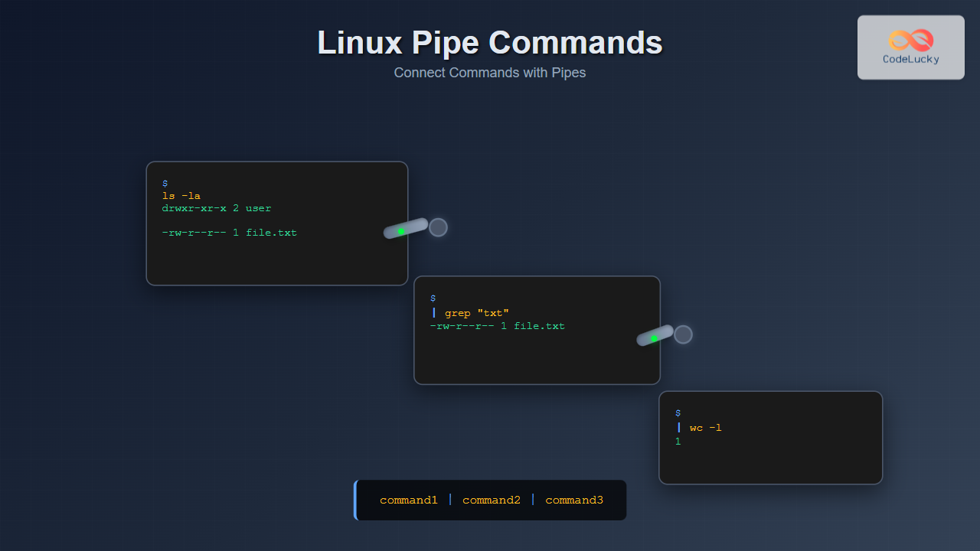Click the "Connect Commands with Pipes" subtitle

tap(490, 73)
